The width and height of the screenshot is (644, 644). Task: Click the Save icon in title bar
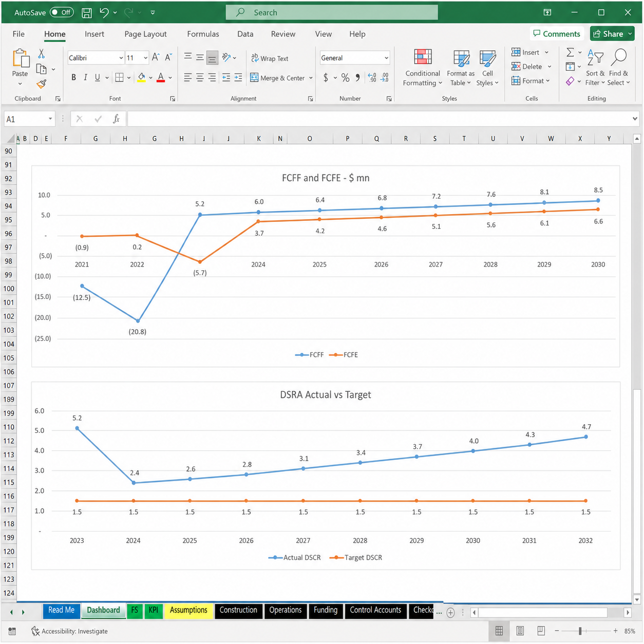pyautogui.click(x=87, y=12)
